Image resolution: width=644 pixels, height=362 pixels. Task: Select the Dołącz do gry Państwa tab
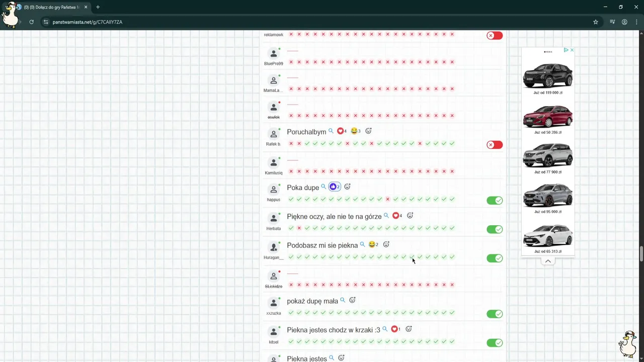[x=52, y=7]
